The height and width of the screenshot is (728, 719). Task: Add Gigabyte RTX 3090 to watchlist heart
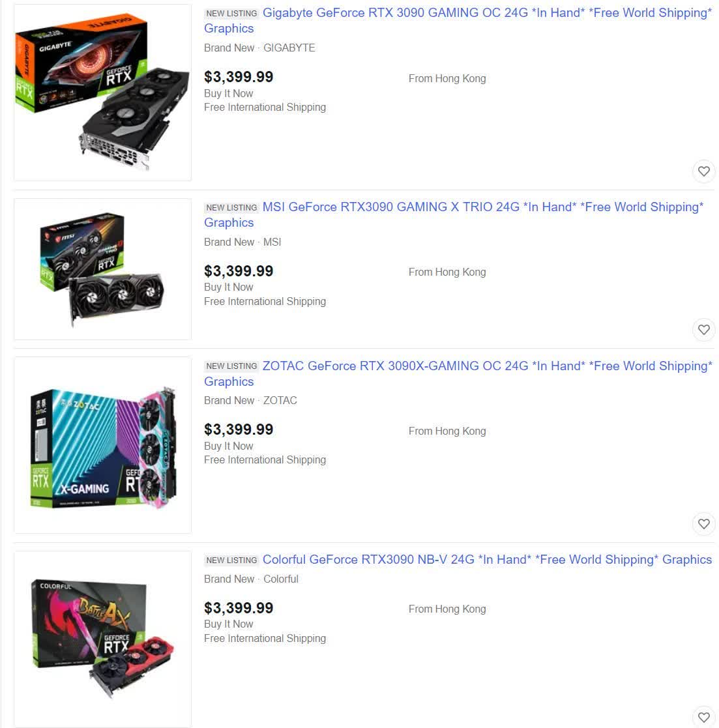703,171
